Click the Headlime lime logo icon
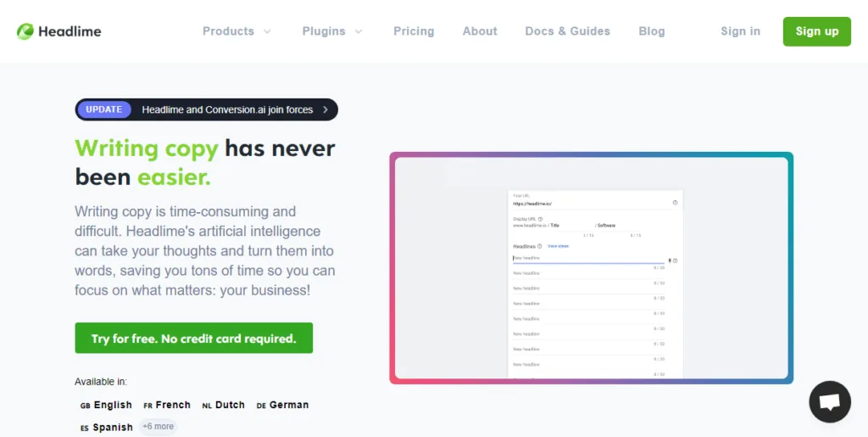This screenshot has height=437, width=868. (25, 31)
